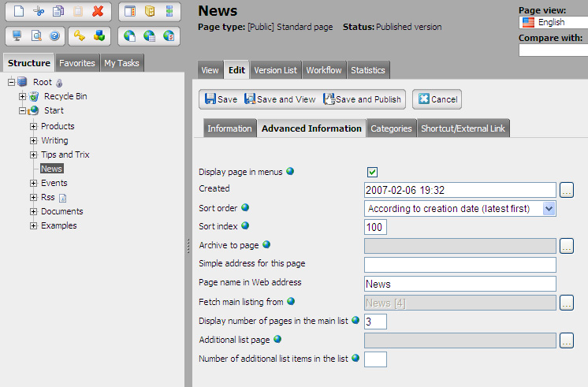Expand the Products tree node
This screenshot has height=387, width=588.
(x=34, y=126)
